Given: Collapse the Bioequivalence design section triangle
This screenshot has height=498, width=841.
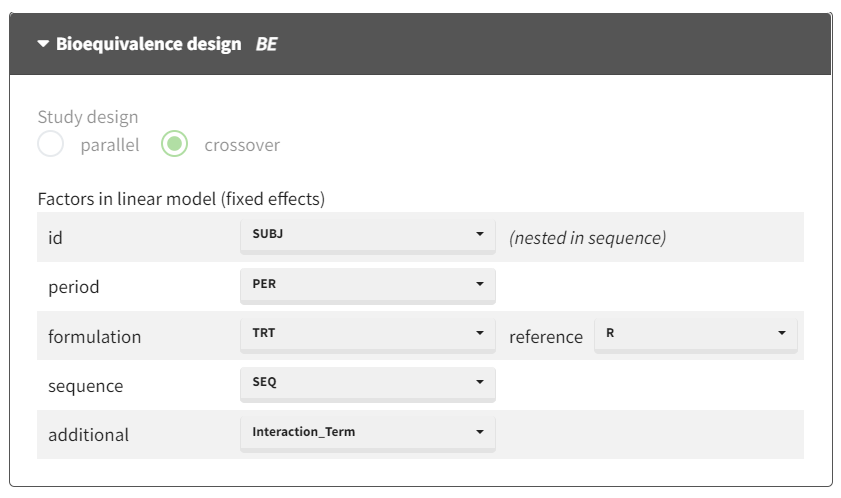Looking at the screenshot, I should click(x=42, y=45).
